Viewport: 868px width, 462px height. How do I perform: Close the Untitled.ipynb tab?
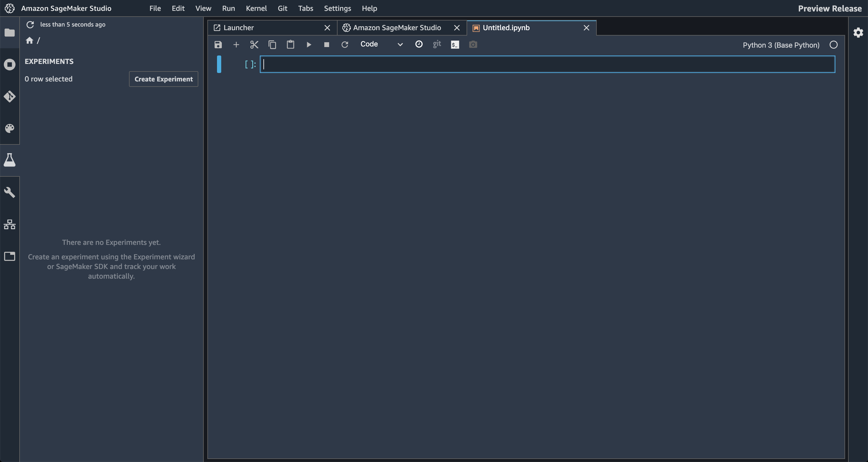586,28
